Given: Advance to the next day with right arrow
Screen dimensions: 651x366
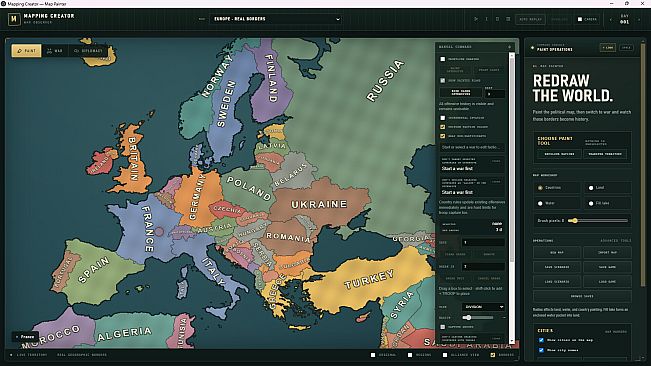Looking at the screenshot, I should pyautogui.click(x=639, y=20).
